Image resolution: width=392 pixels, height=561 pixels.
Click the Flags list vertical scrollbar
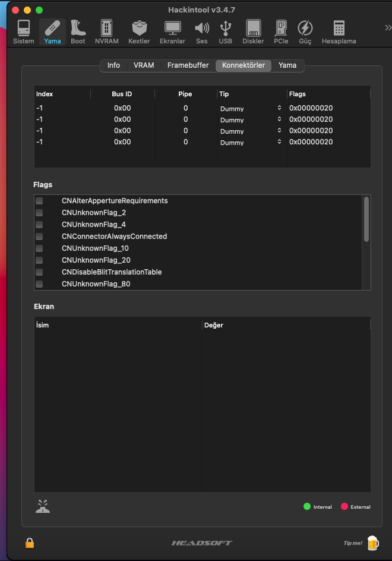click(x=366, y=219)
